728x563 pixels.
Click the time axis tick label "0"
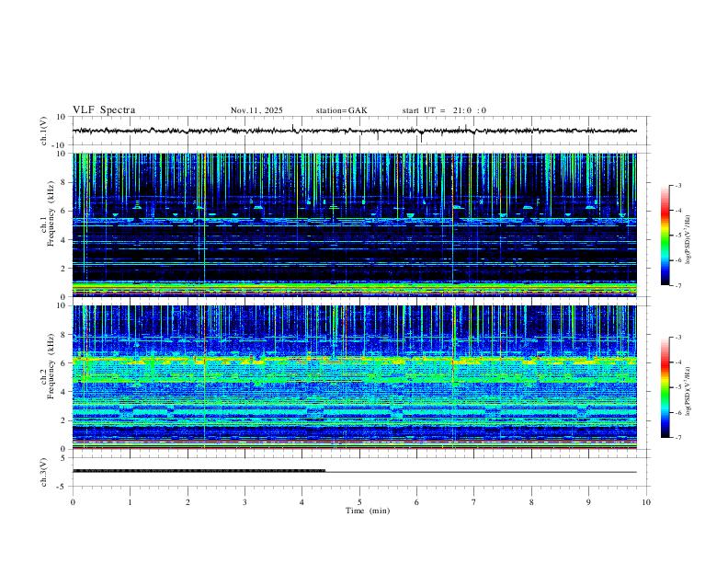[73, 502]
